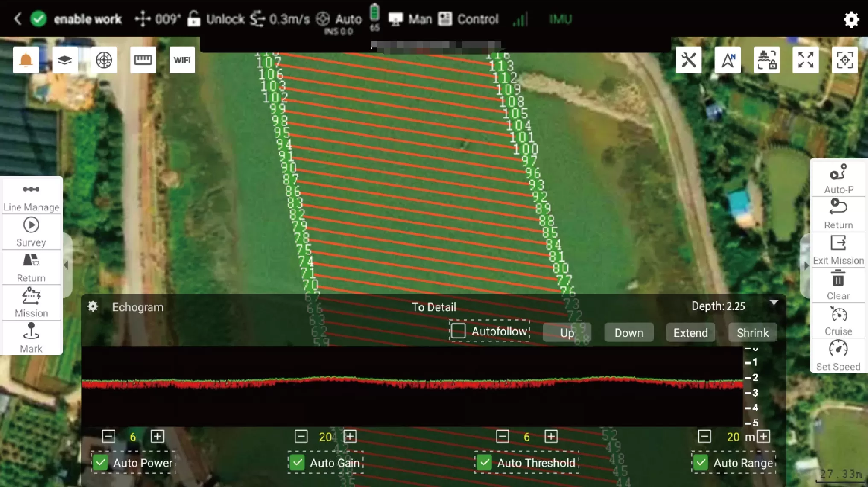
Task: Click the signal strength bars
Action: coord(520,19)
